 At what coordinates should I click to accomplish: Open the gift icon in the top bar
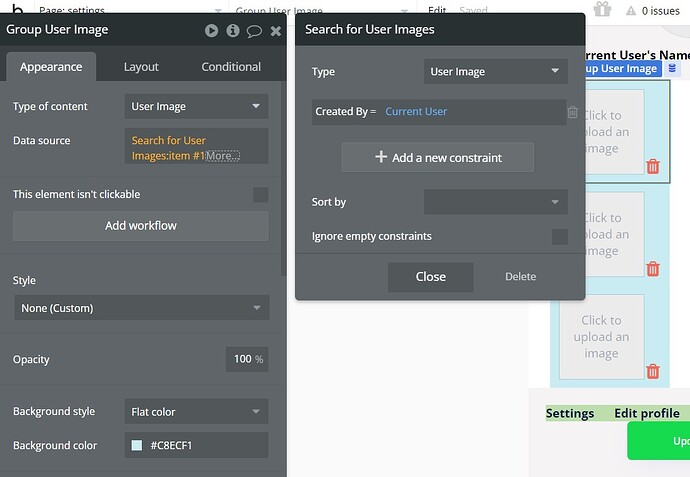pos(602,9)
